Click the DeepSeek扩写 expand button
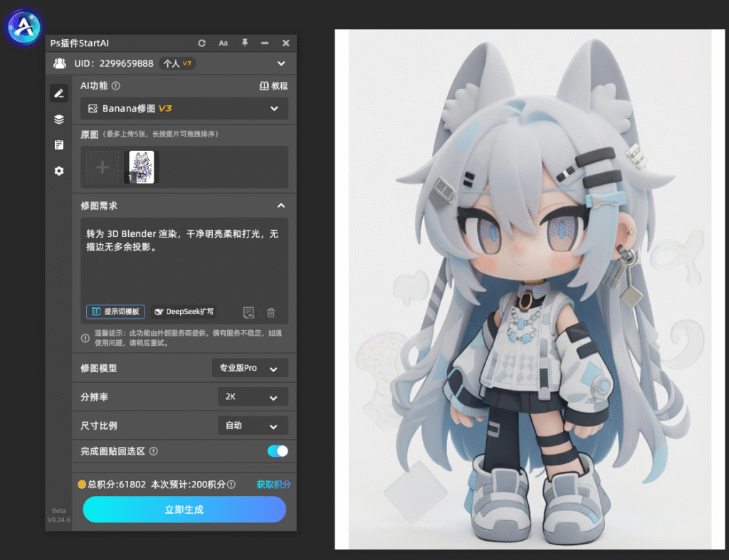Screen dimensions: 729x560 click(184, 312)
